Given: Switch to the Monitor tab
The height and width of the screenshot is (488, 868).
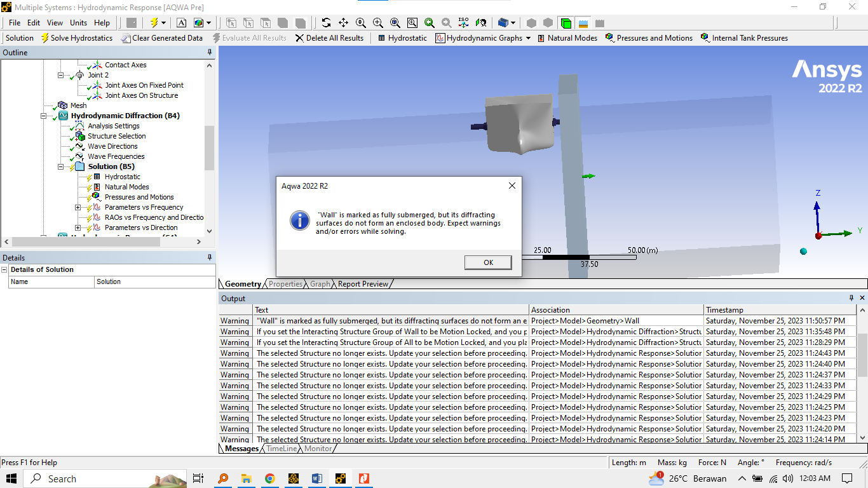Looking at the screenshot, I should [318, 449].
